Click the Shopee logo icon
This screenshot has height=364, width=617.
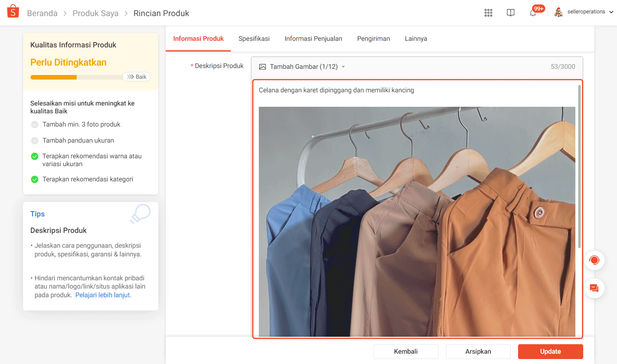tap(12, 12)
